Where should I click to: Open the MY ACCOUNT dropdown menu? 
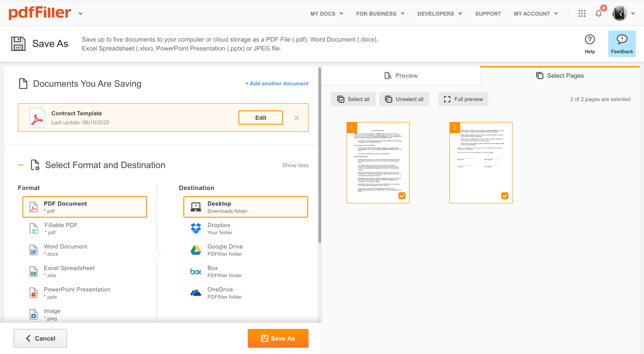(x=536, y=14)
